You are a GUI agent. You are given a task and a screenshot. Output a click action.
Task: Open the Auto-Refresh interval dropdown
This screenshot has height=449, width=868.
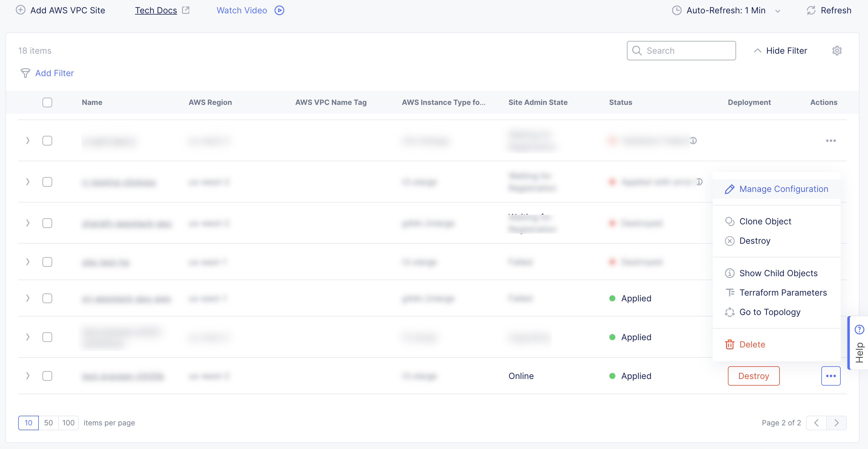pos(726,10)
